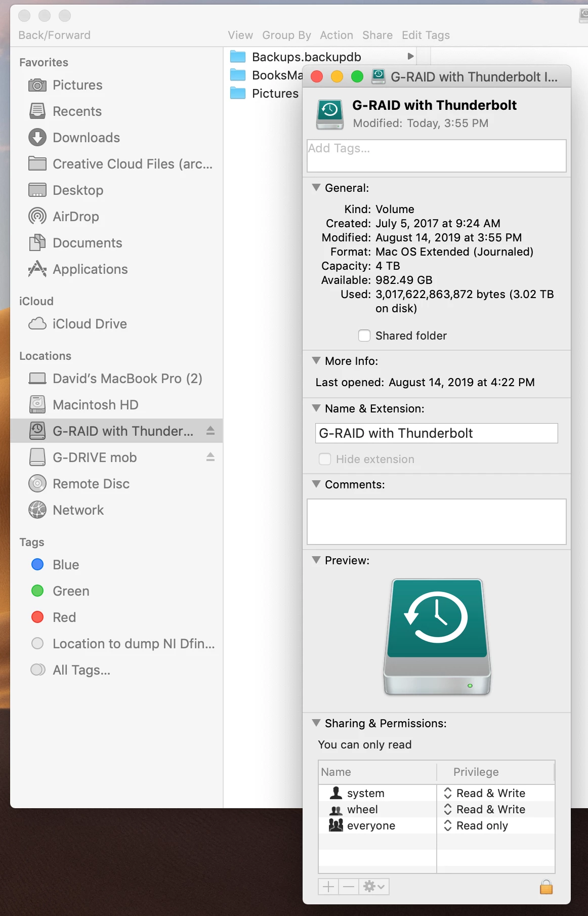Collapse the More Info section
The height and width of the screenshot is (916, 588).
tap(316, 361)
